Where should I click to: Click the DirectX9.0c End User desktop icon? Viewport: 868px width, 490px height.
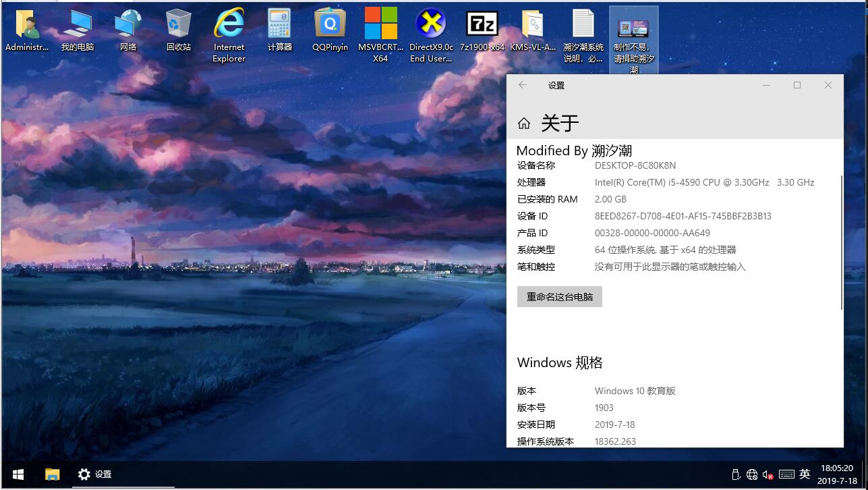[431, 25]
